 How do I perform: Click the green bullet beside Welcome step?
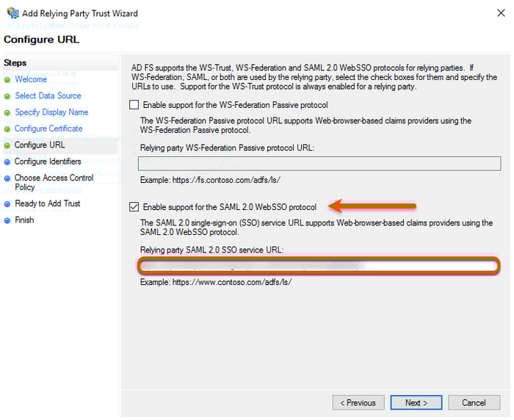7,79
